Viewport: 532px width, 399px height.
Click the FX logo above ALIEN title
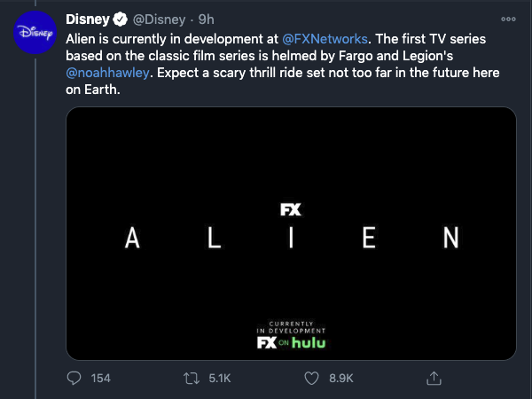[291, 209]
